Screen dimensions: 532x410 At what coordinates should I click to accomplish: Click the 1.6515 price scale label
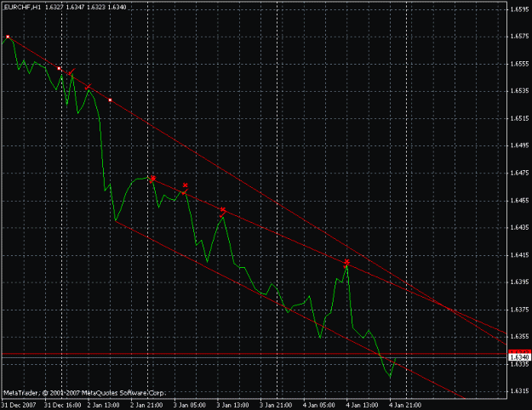pyautogui.click(x=519, y=118)
